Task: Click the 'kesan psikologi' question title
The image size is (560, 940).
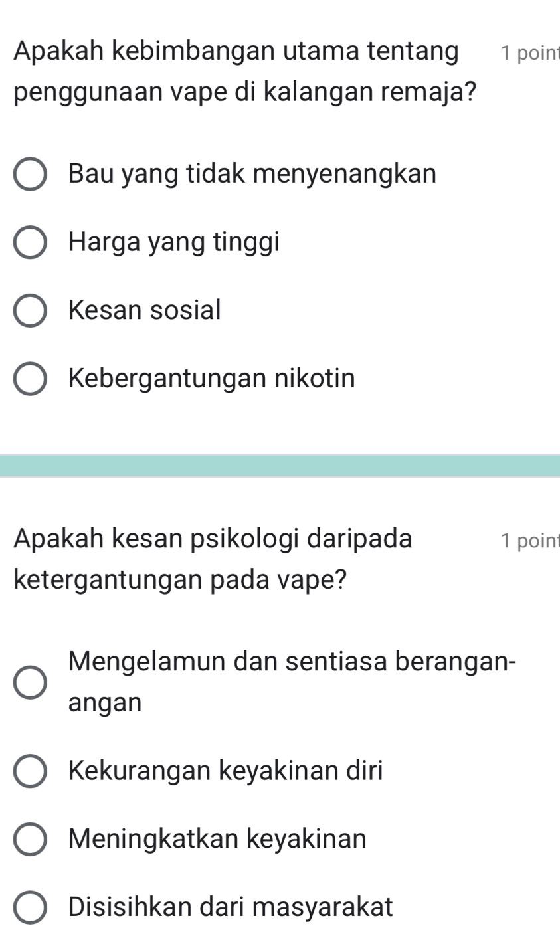Action: click(x=213, y=557)
